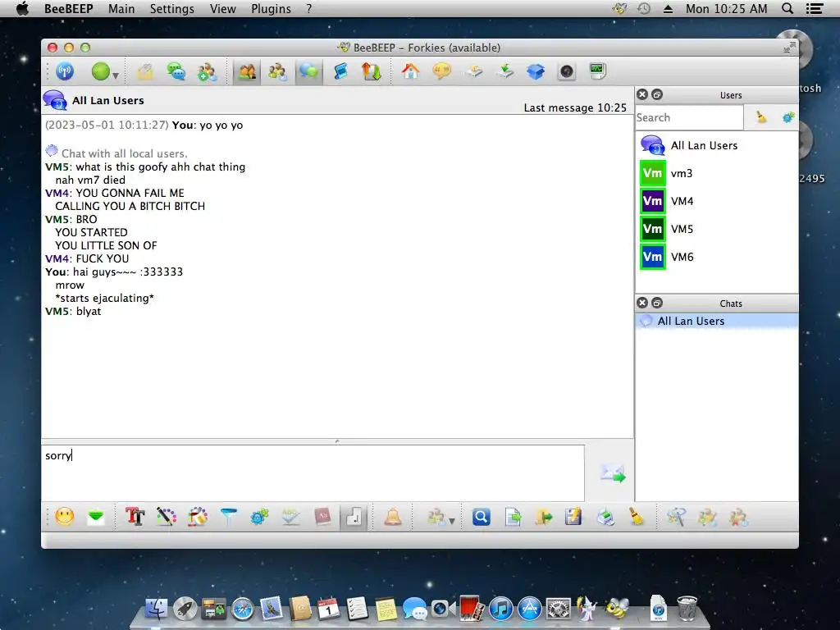Close the Users panel

[642, 95]
